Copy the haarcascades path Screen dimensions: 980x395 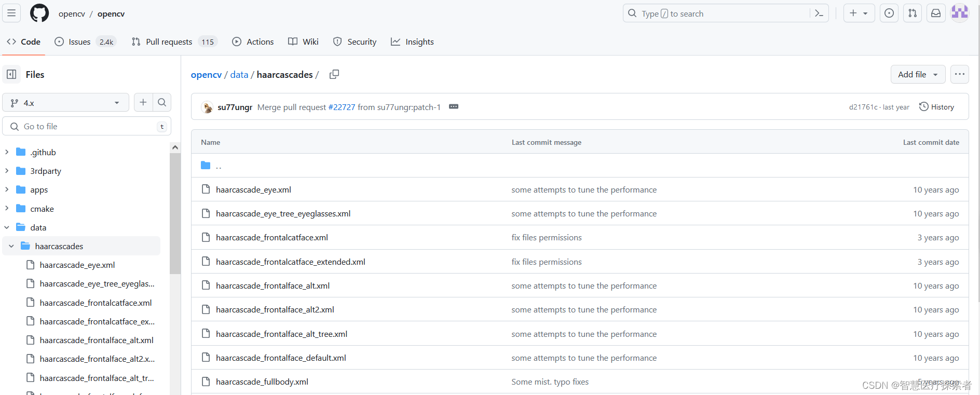[x=334, y=74]
